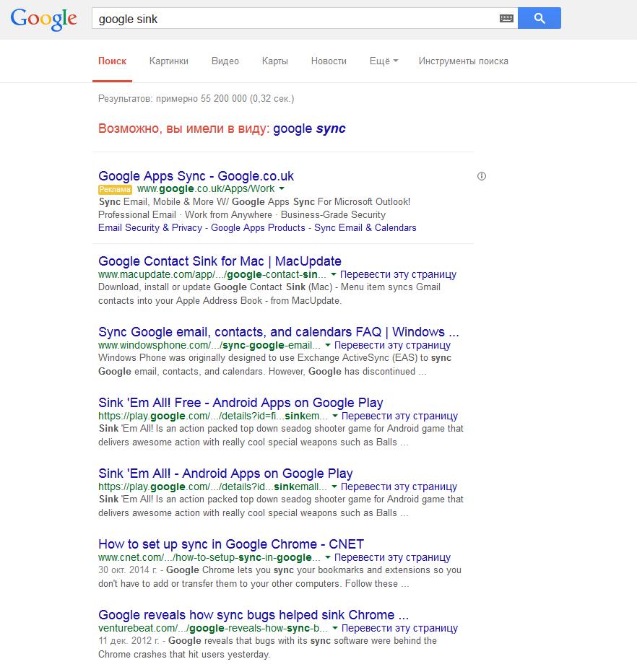Open Google Apps Sync - Google.co.uk ad
The image size is (637, 672).
coord(196,176)
